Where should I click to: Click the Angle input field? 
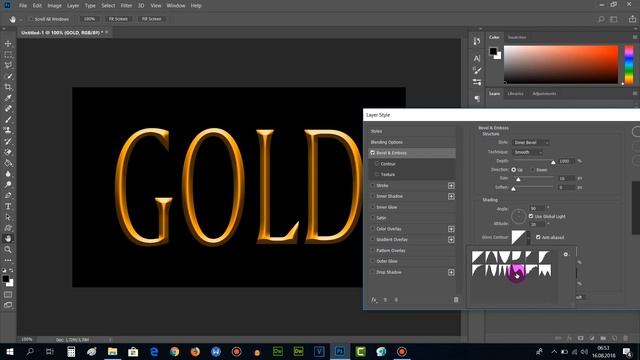(x=536, y=208)
